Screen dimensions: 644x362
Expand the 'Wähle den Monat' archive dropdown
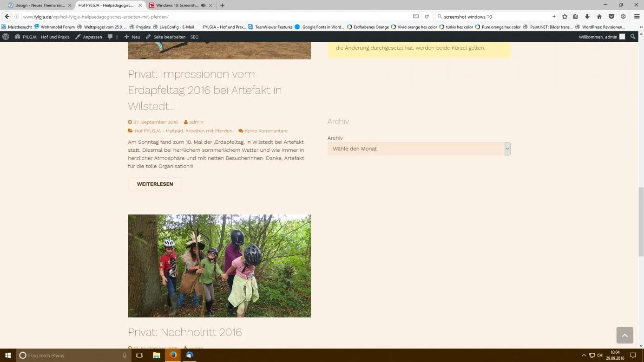[419, 149]
